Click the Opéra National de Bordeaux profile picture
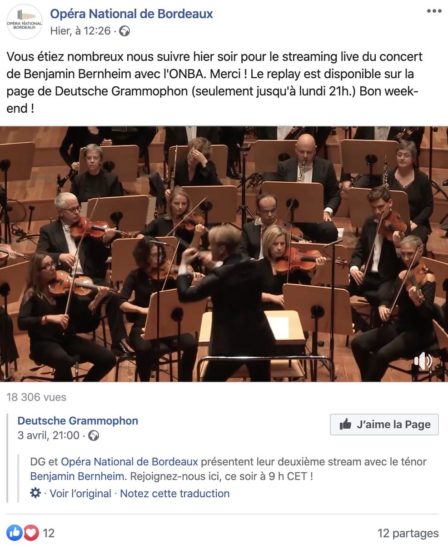This screenshot has height=550, width=448. click(x=24, y=22)
